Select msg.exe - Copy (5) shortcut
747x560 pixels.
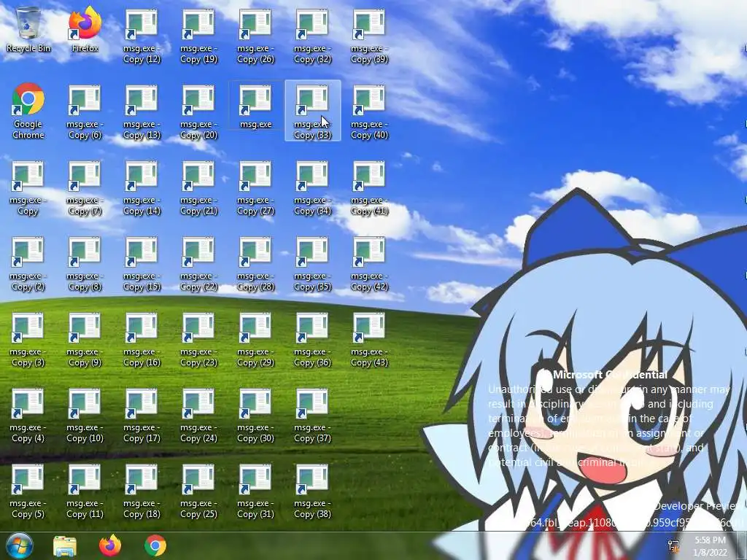coord(28,491)
